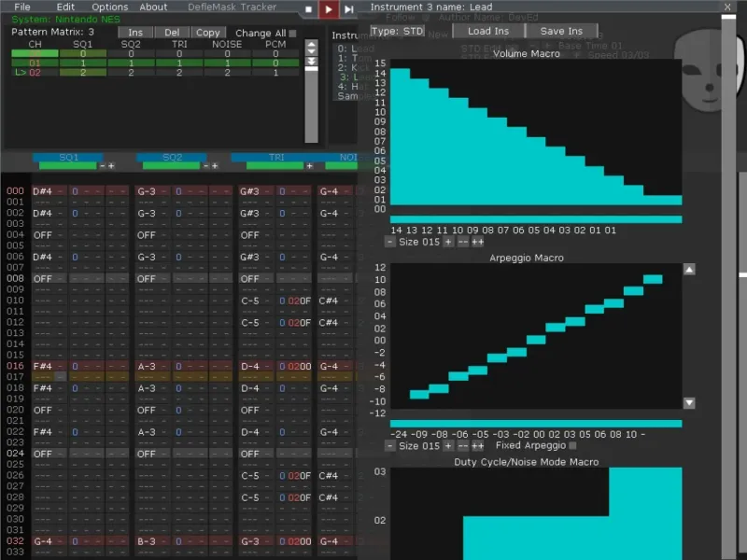The width and height of the screenshot is (747, 560).
Task: Open the Options menu
Action: (x=109, y=7)
